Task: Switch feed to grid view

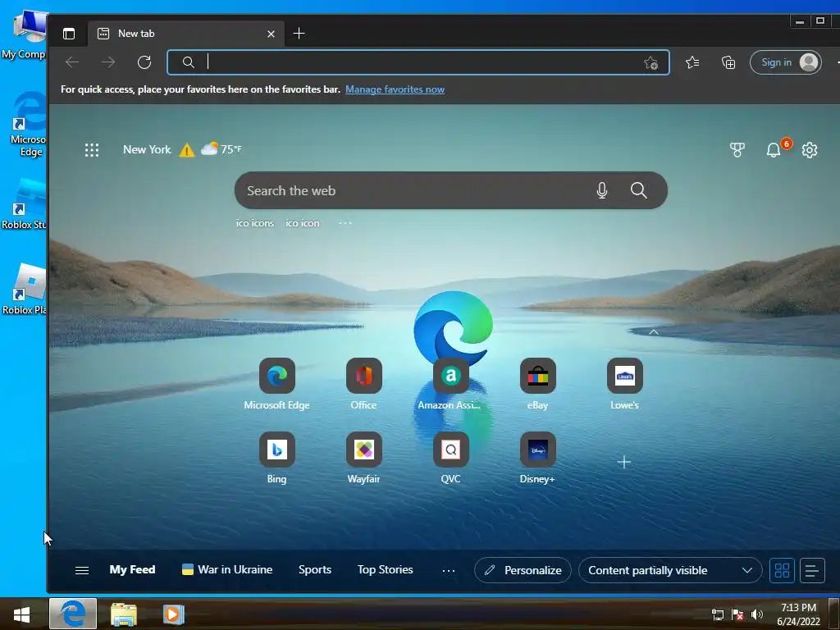Action: (x=782, y=571)
